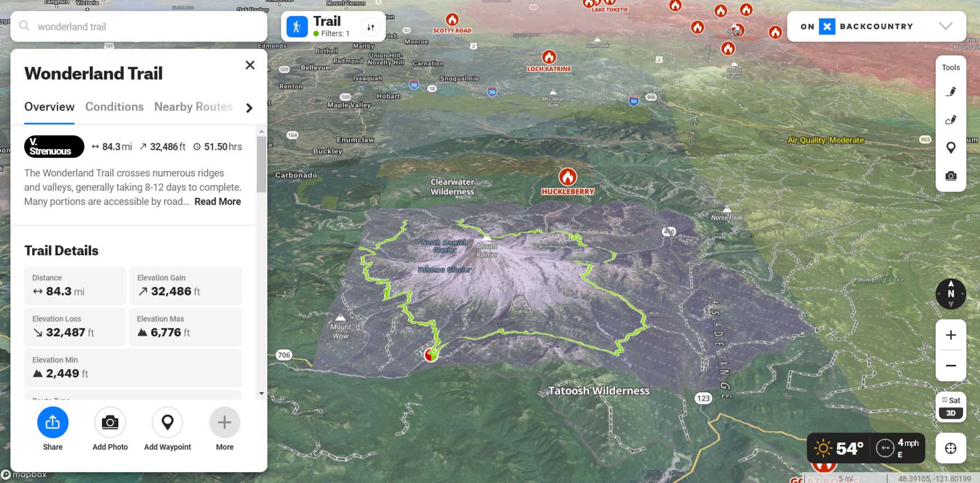Select the route builder tool in Tools
980x483 pixels.
[x=951, y=120]
